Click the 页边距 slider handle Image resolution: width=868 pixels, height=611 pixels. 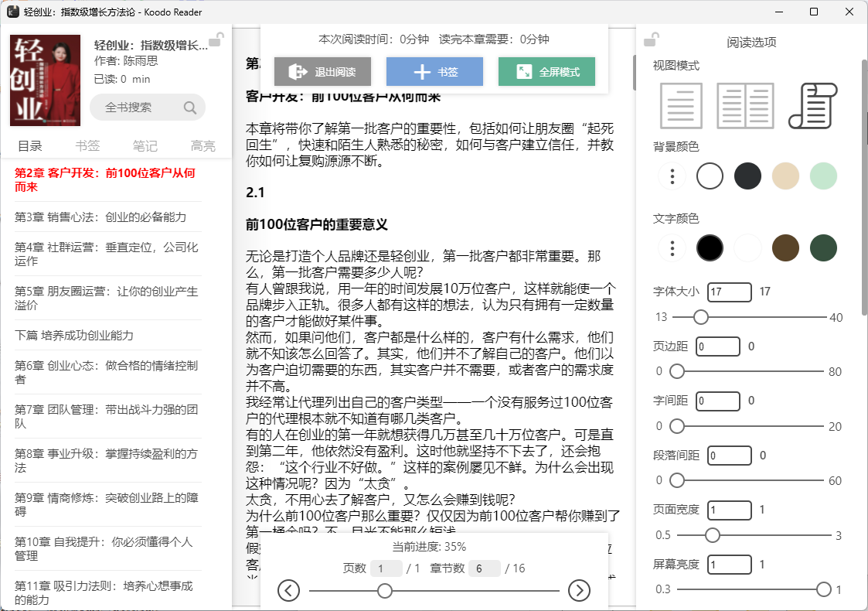coord(677,371)
